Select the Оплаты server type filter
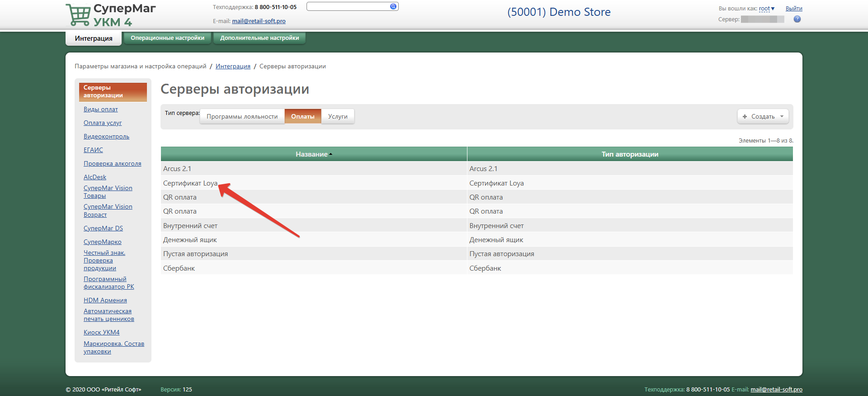The image size is (868, 396). [302, 116]
